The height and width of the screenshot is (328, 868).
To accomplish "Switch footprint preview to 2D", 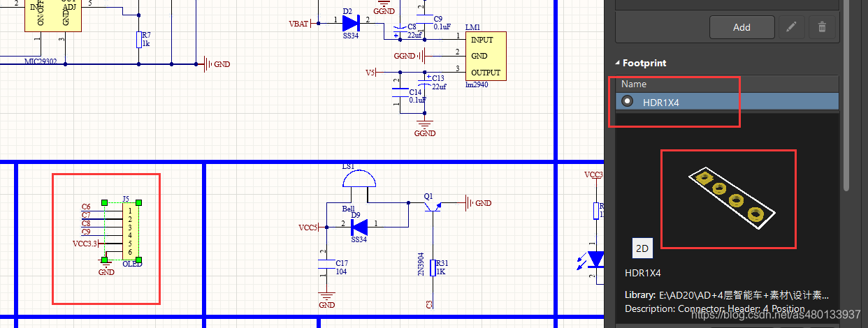I will coord(642,248).
